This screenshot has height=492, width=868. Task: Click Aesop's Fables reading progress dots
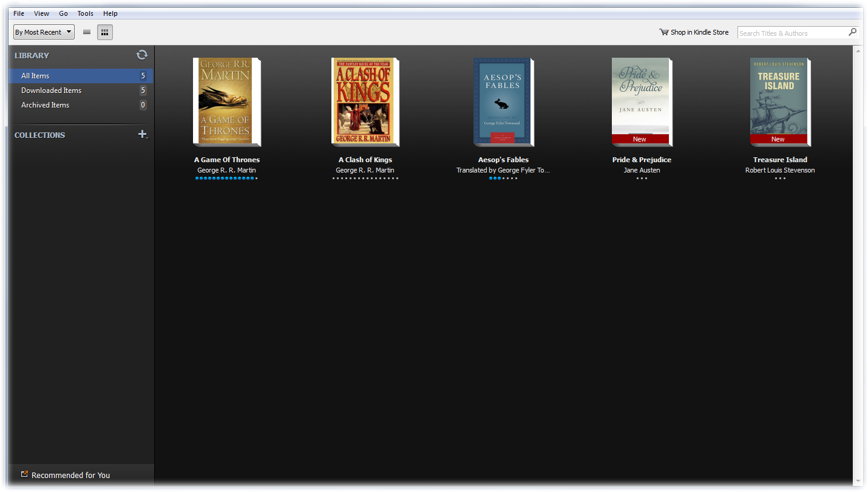[x=503, y=178]
